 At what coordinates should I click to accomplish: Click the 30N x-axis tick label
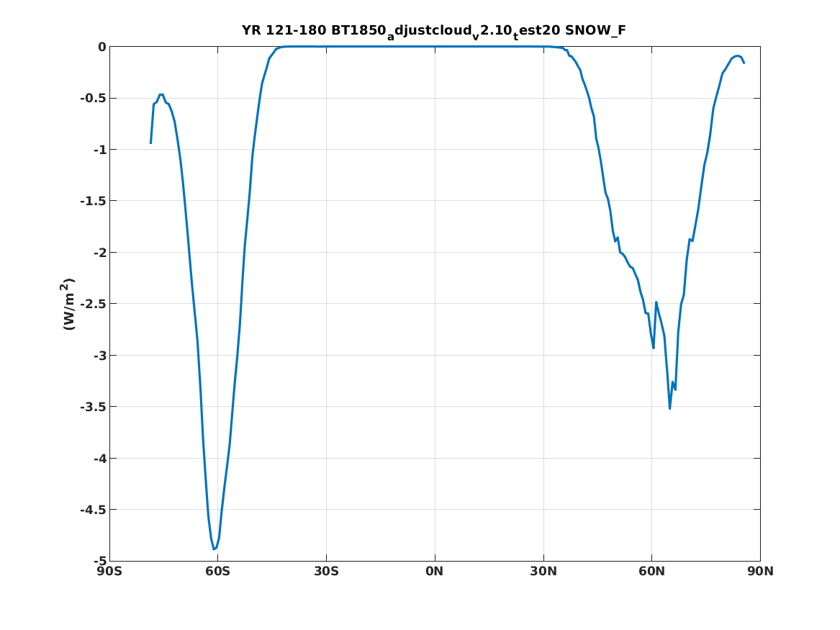pos(543,572)
